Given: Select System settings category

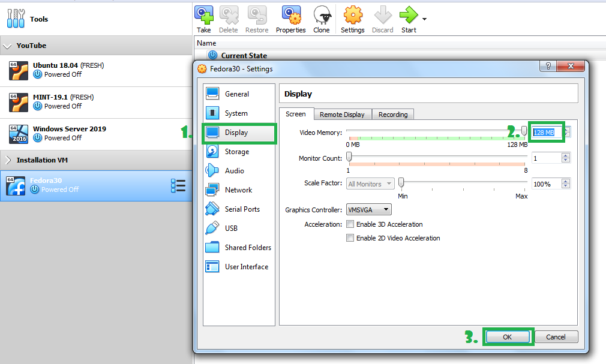Looking at the screenshot, I should 239,113.
